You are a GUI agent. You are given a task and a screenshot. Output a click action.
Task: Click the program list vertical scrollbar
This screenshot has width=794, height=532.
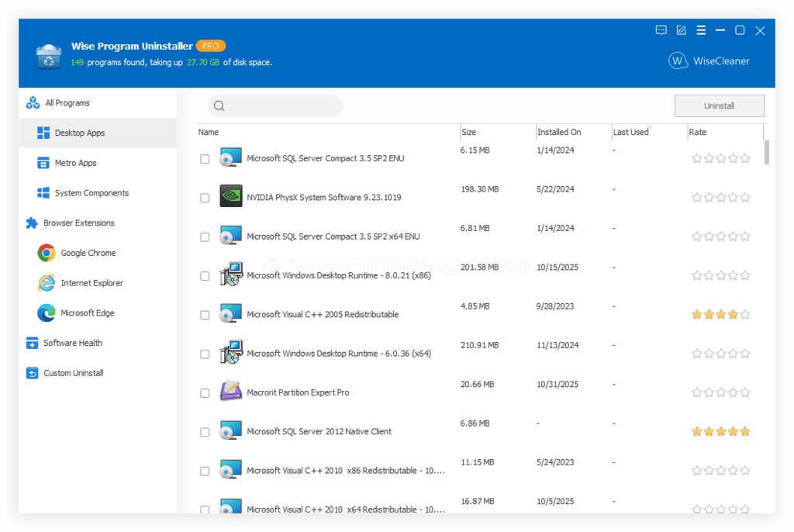(x=767, y=153)
